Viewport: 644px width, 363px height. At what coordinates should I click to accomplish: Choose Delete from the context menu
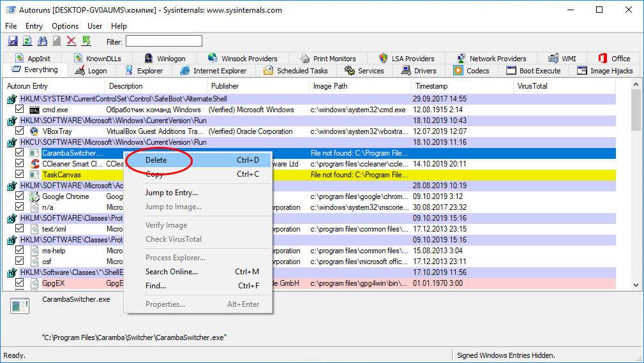(198, 160)
